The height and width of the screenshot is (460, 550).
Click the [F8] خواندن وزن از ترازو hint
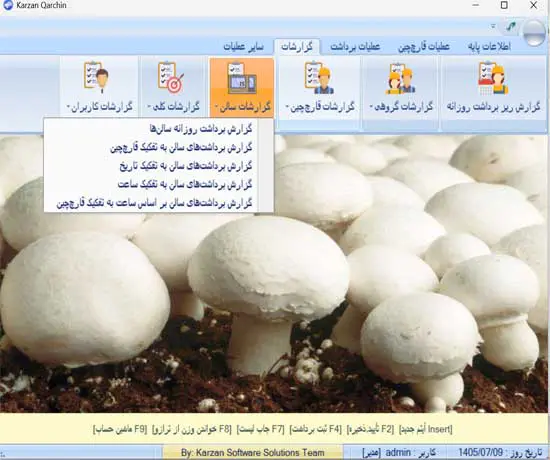coord(192,429)
